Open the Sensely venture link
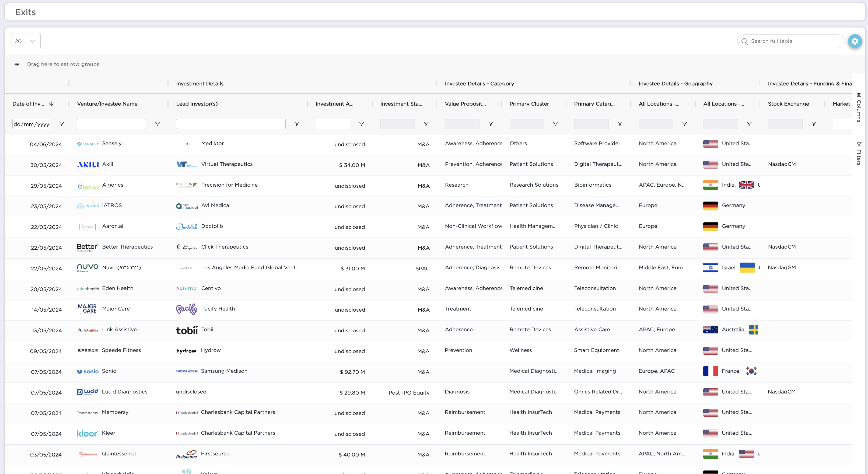 tap(112, 143)
